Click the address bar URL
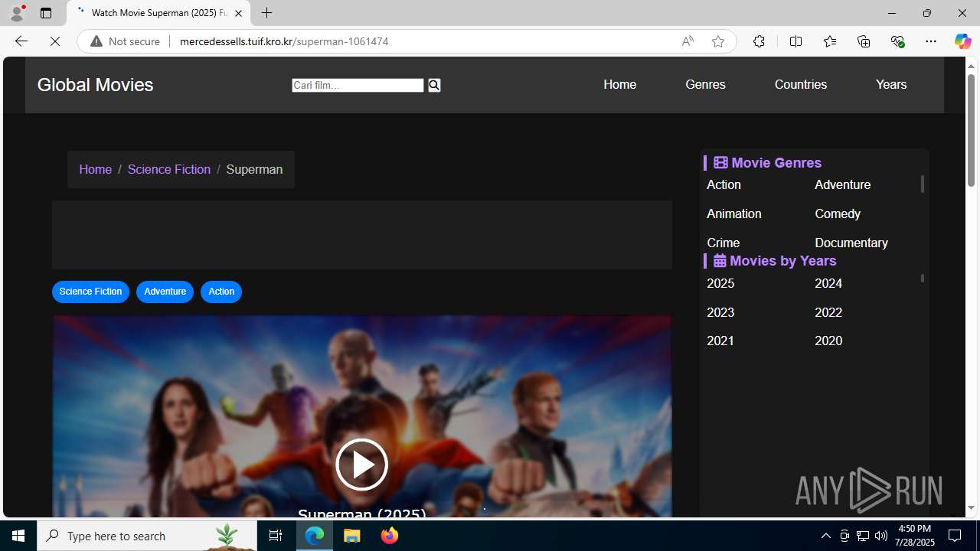 click(x=284, y=41)
